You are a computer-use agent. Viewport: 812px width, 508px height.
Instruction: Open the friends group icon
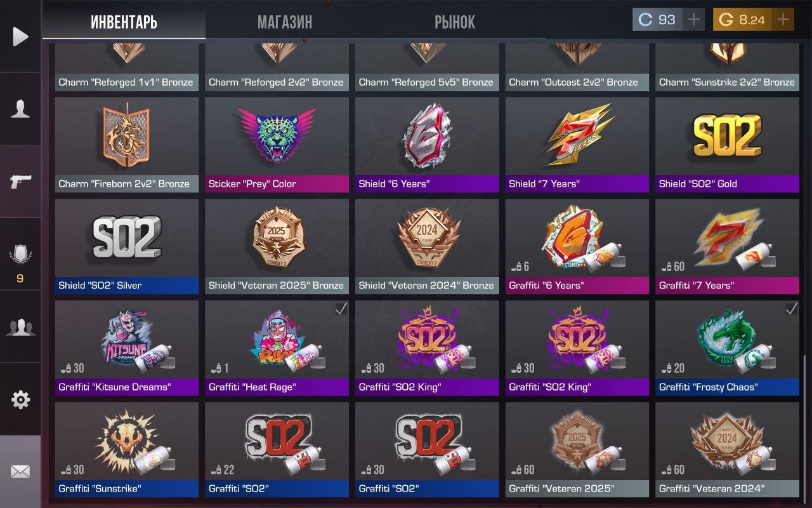(x=20, y=327)
